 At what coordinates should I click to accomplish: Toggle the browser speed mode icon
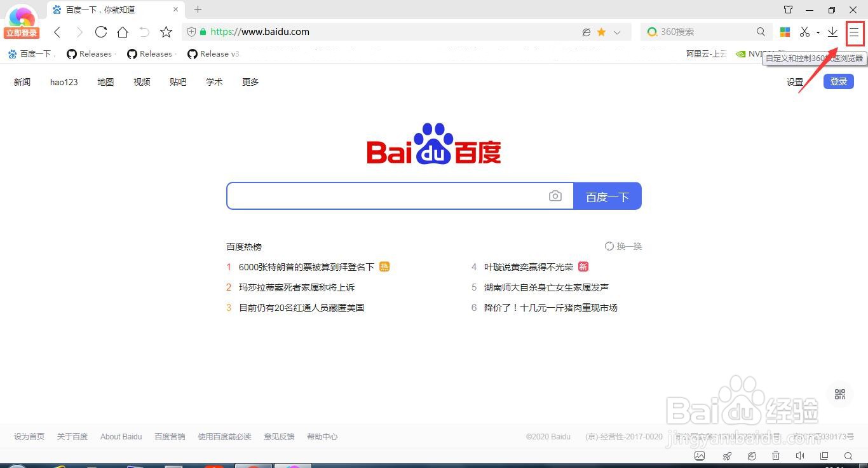587,32
